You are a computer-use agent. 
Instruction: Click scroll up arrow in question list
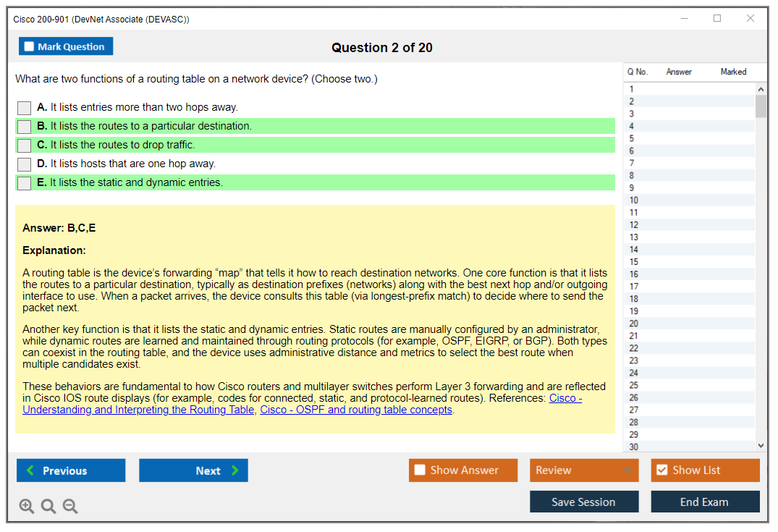760,89
